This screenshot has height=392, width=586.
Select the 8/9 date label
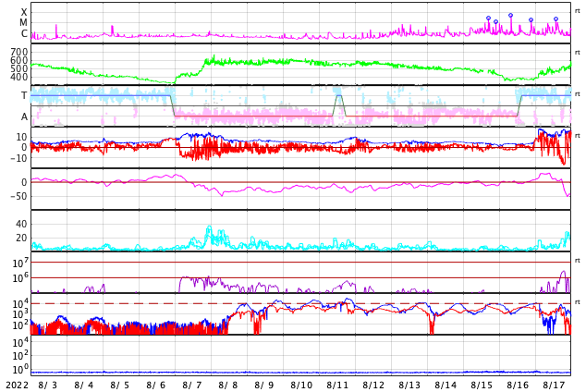[263, 386]
